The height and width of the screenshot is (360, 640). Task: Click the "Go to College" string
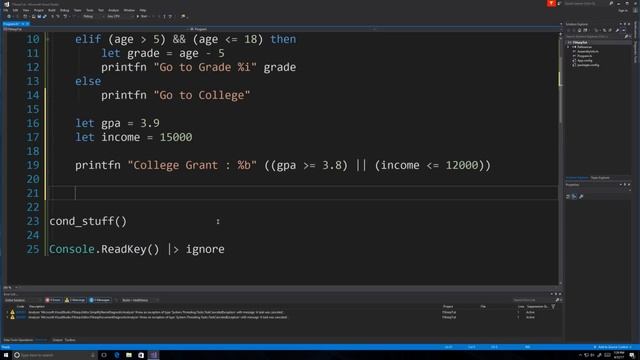click(x=202, y=95)
